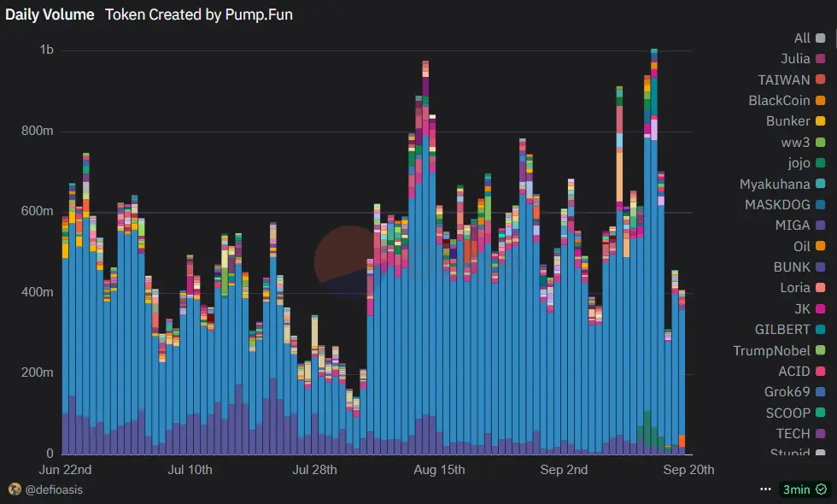The height and width of the screenshot is (504, 837).
Task: Toggle the GILBERT legend swatch
Action: tap(821, 330)
